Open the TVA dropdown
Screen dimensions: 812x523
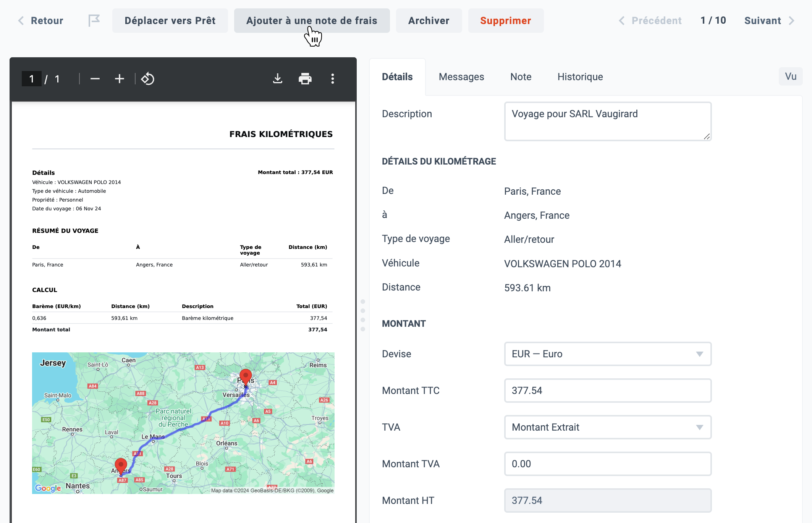point(608,427)
